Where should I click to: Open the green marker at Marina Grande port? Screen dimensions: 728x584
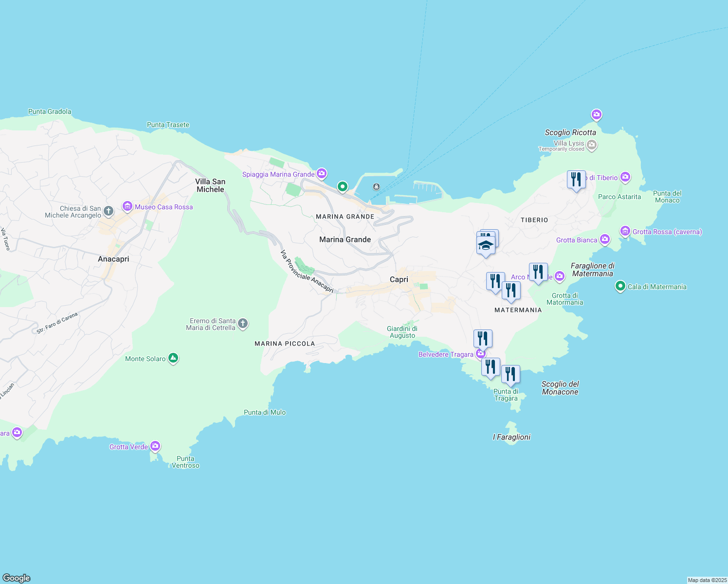pos(342,187)
